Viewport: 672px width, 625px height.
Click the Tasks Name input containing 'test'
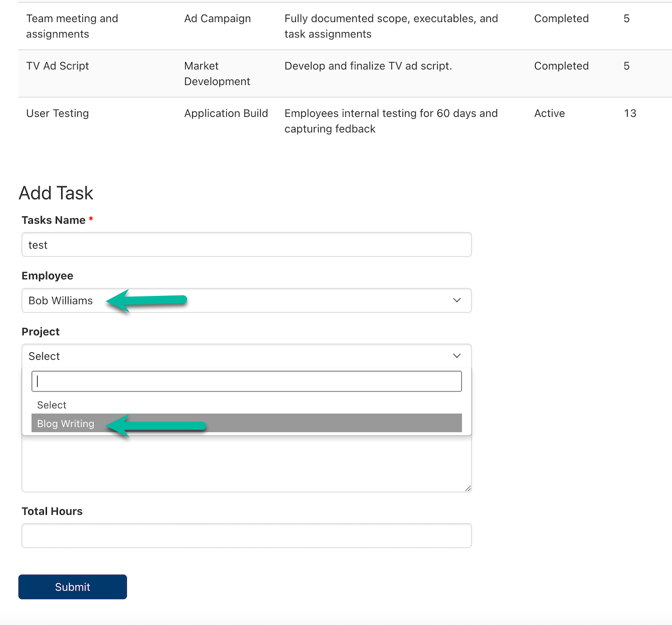coord(246,245)
